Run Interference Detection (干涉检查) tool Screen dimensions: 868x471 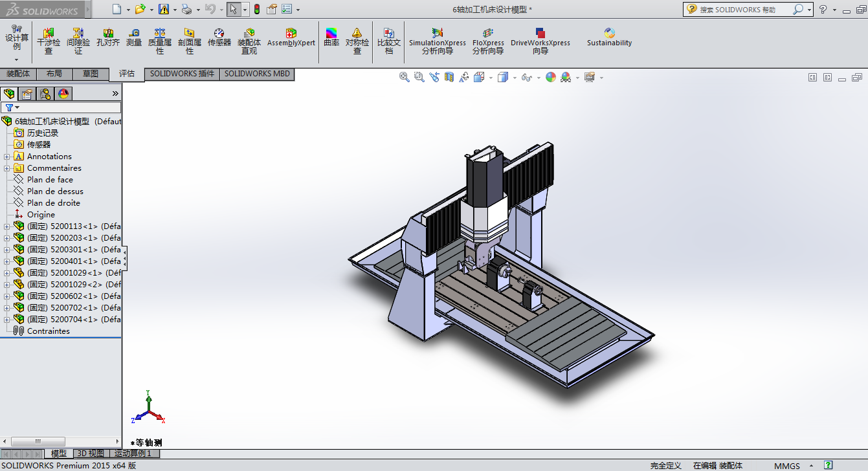coord(49,41)
